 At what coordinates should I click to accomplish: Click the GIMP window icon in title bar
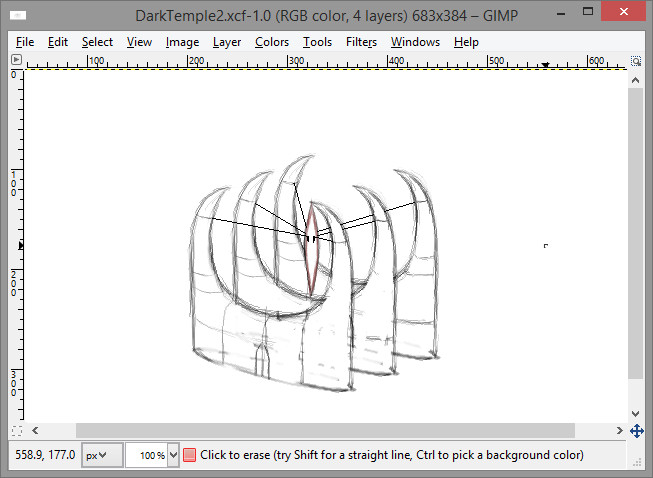coord(18,15)
